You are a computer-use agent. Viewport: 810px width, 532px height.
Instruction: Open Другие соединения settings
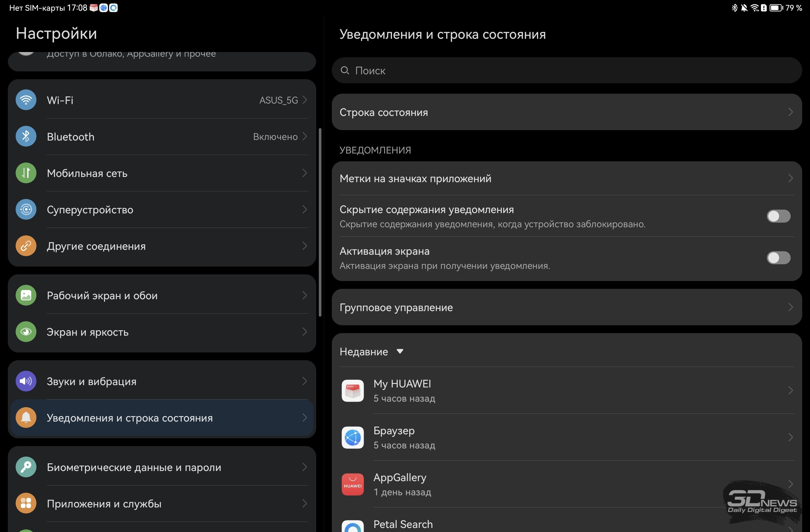pyautogui.click(x=162, y=245)
